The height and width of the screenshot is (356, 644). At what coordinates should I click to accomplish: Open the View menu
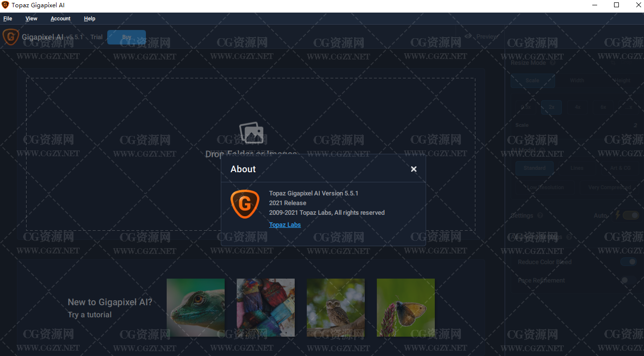[31, 19]
